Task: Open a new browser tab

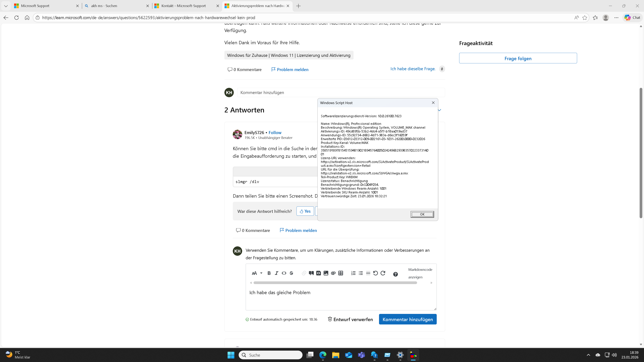Action: click(298, 6)
